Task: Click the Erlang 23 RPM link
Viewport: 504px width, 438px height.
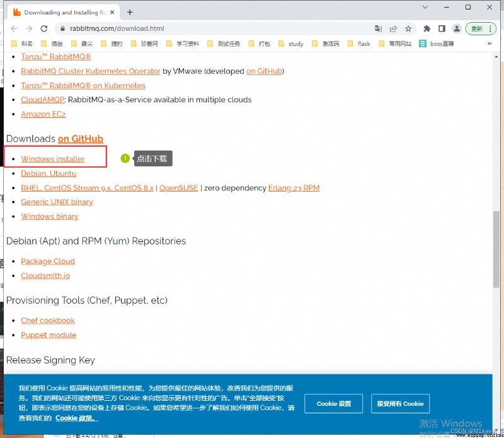Action: click(x=294, y=188)
